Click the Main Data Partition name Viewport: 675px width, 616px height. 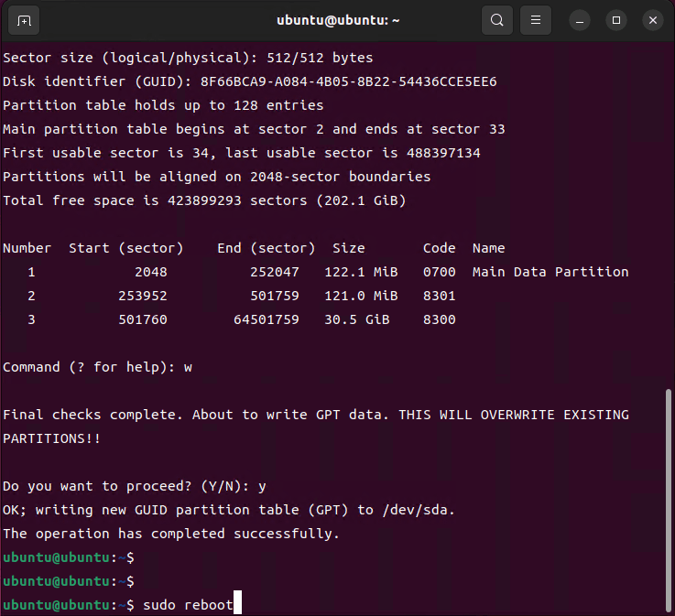coord(550,272)
